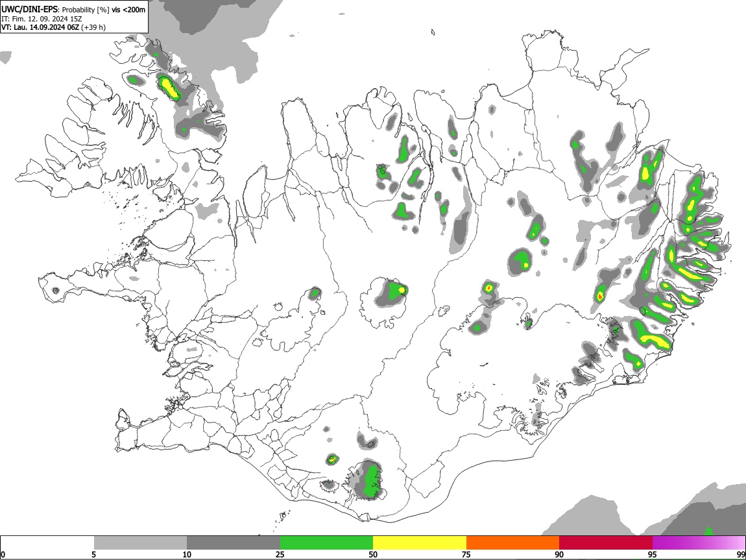Click the legend label "10"
746x560 pixels.
click(x=187, y=554)
